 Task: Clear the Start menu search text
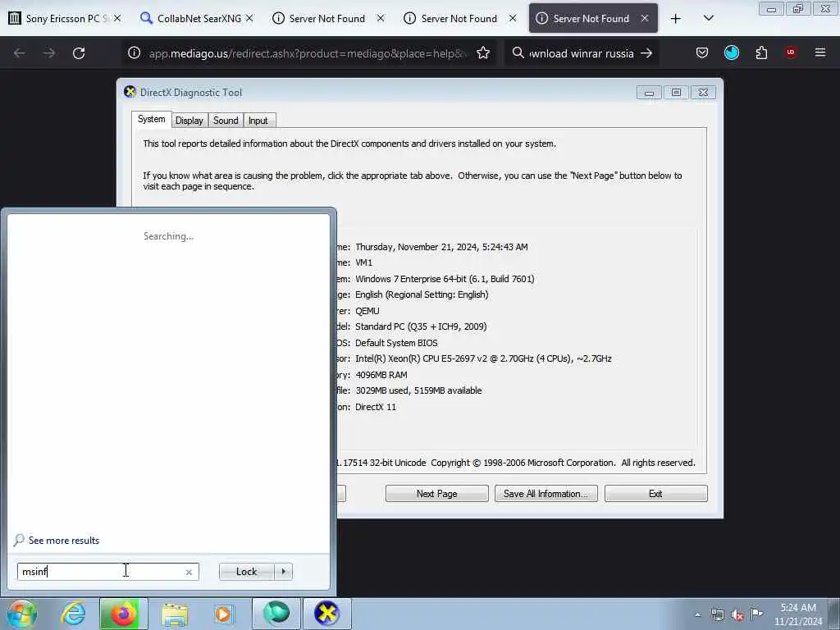189,572
